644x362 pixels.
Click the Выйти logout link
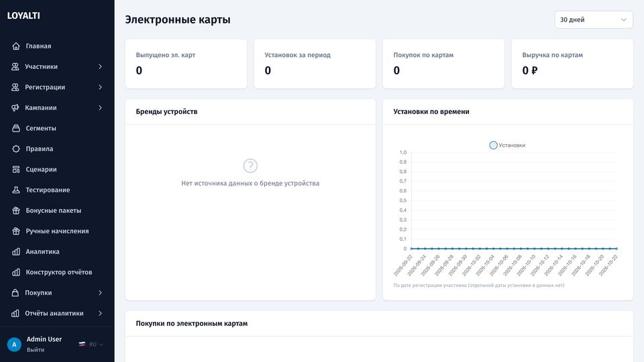point(36,350)
